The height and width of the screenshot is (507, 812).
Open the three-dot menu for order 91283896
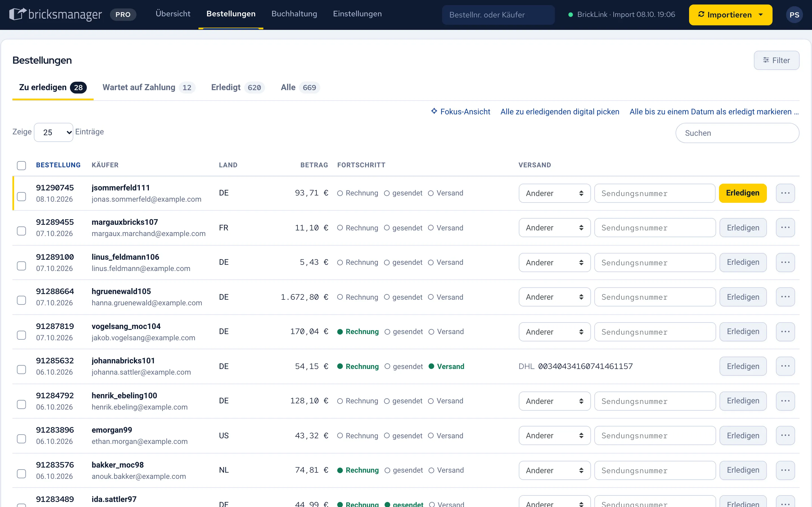[x=785, y=435]
